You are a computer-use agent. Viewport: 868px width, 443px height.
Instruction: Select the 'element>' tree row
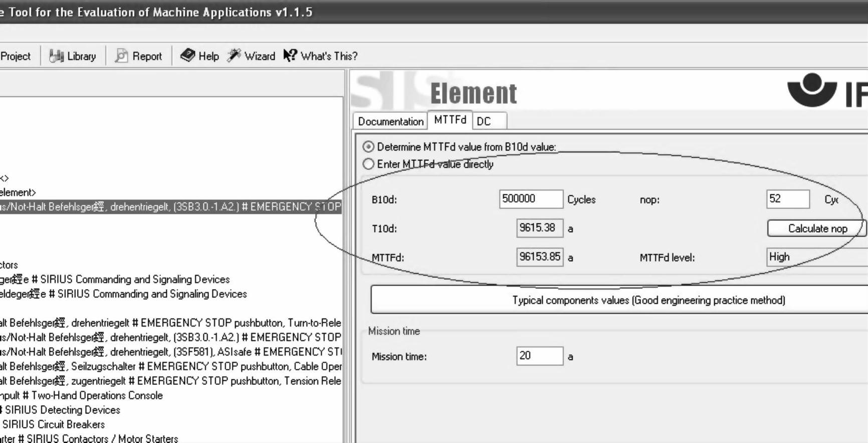[18, 192]
